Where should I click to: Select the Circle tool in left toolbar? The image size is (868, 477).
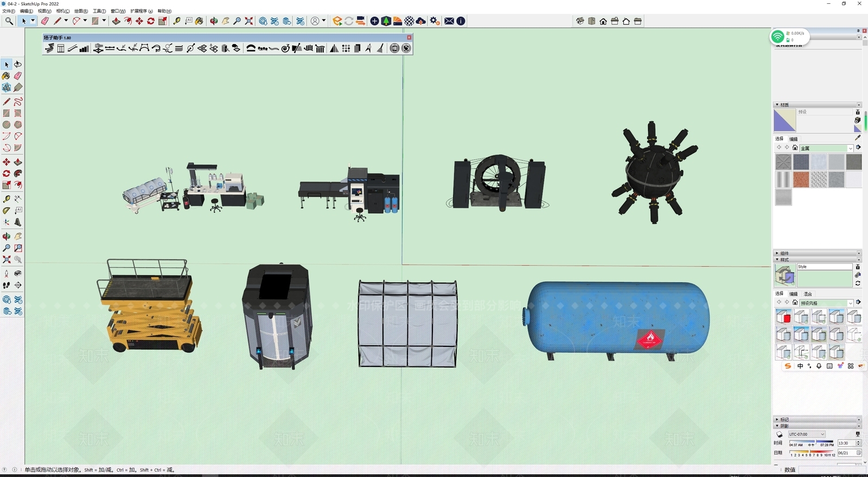click(7, 125)
